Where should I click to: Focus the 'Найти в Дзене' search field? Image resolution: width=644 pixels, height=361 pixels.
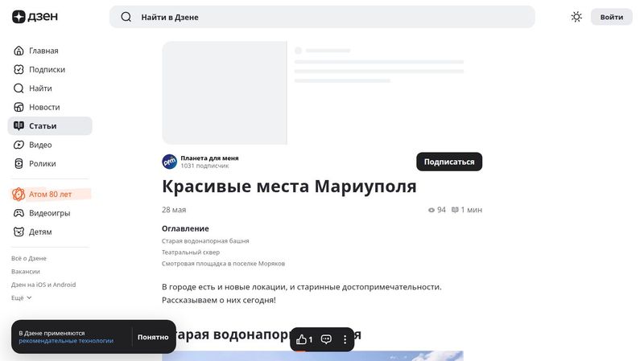point(322,17)
